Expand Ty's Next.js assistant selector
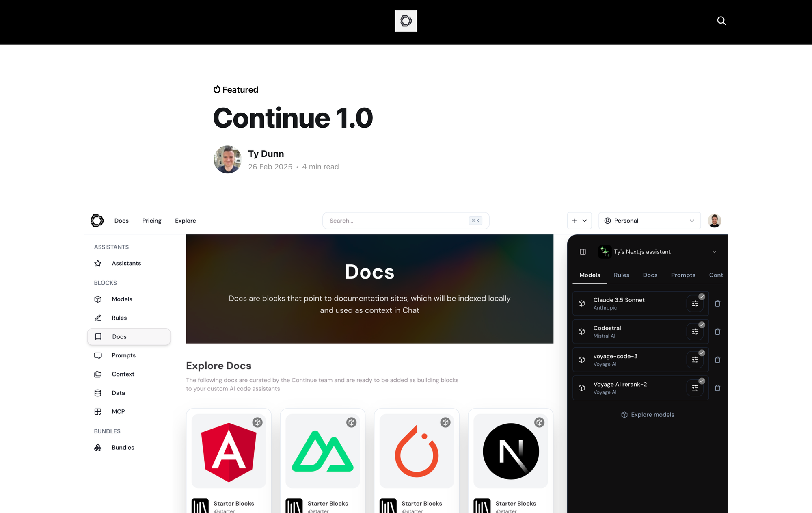Screen dimensions: 812x513 coord(714,252)
